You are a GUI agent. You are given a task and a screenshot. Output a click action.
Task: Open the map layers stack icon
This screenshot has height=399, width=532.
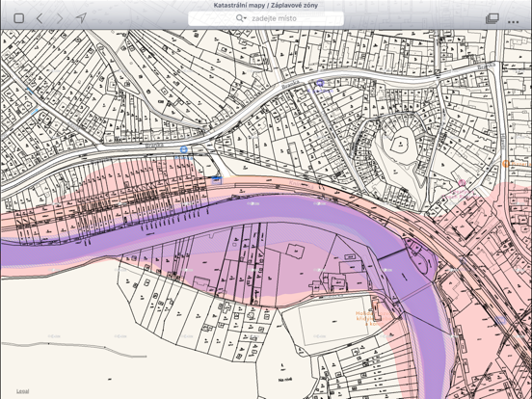click(x=492, y=18)
